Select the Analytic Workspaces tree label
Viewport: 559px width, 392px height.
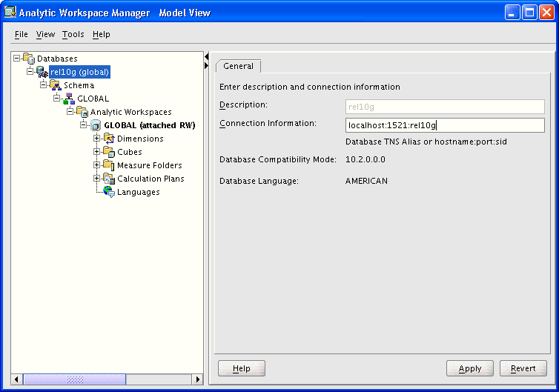pyautogui.click(x=130, y=112)
